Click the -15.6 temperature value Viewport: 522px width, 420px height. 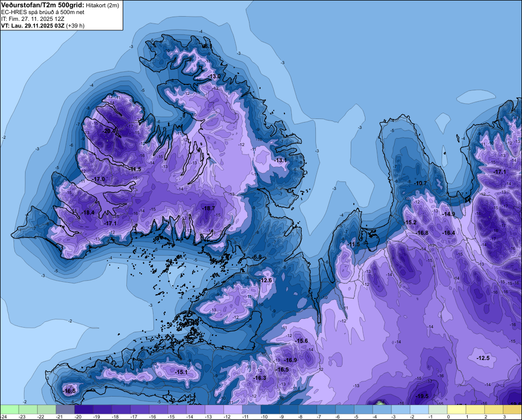302,341
